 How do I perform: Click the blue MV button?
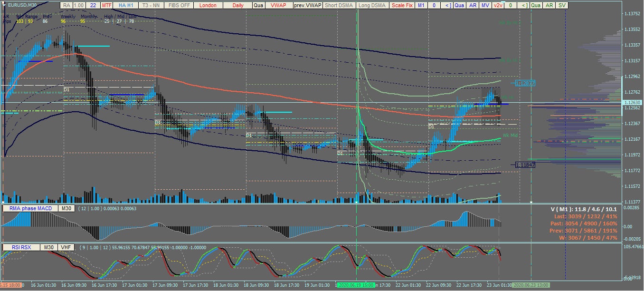point(485,5)
